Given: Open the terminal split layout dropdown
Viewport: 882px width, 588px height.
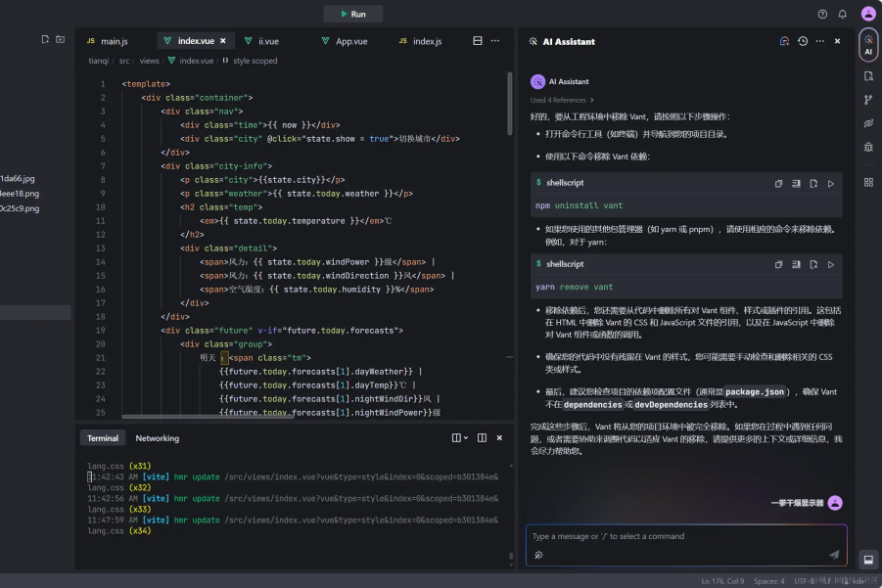Looking at the screenshot, I should point(460,438).
